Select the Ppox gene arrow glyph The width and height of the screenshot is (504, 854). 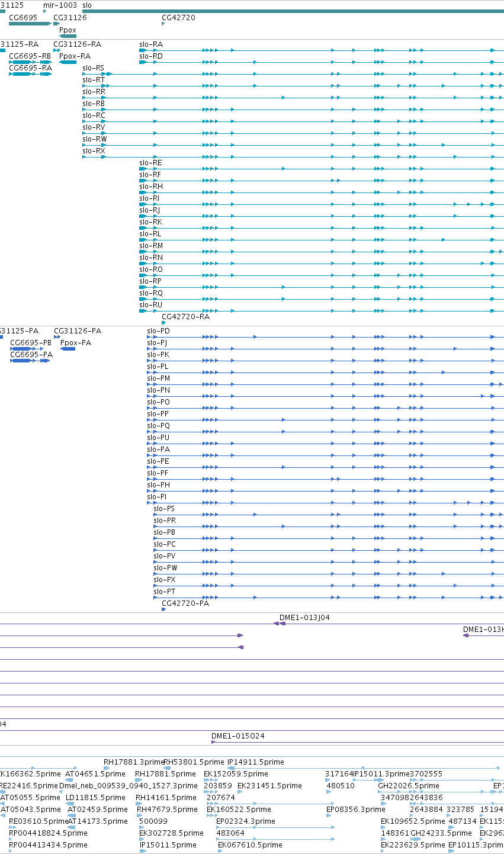pos(68,36)
